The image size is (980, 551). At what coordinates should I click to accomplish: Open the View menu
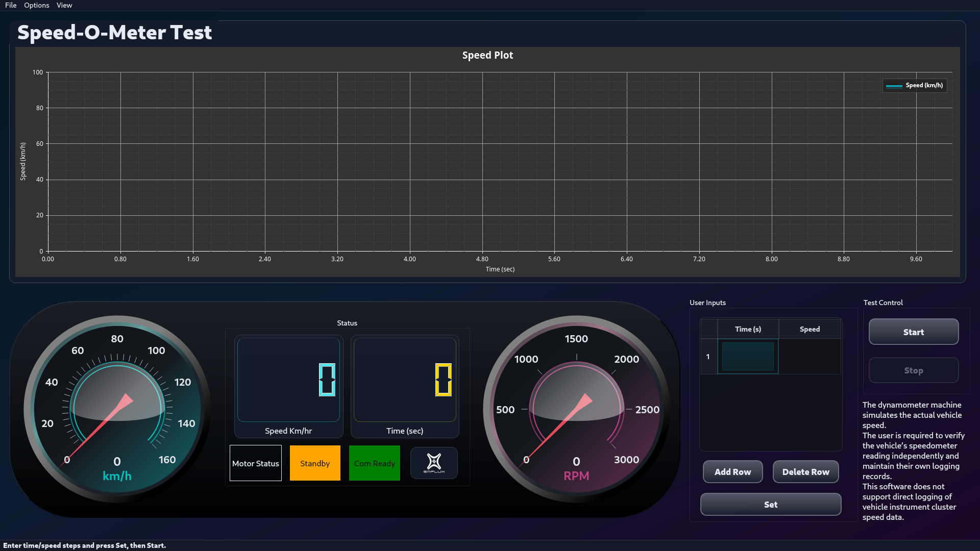[64, 5]
